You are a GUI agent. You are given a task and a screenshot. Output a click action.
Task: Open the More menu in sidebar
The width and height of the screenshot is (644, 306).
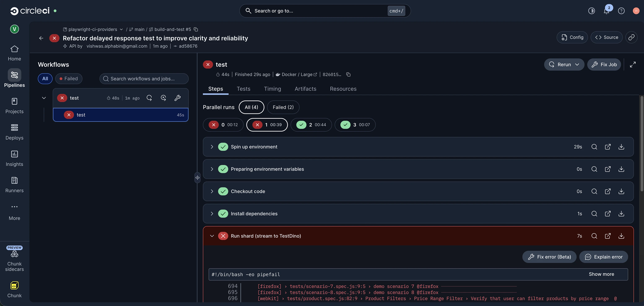click(14, 212)
